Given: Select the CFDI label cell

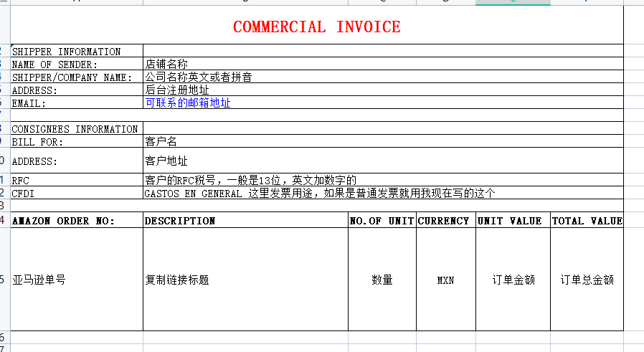Looking at the screenshot, I should point(77,193).
